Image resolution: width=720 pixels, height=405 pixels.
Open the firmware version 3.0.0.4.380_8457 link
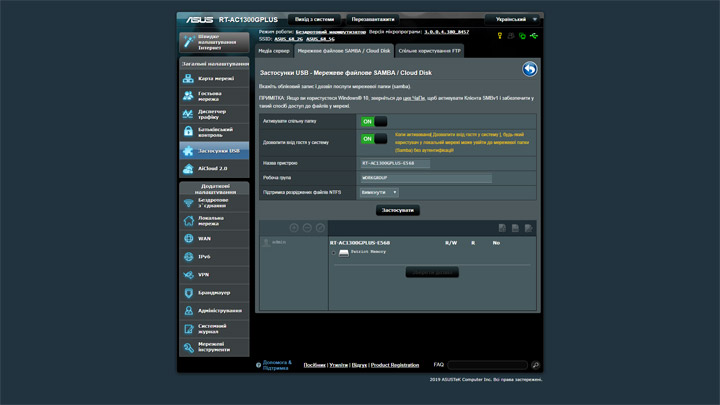click(446, 32)
